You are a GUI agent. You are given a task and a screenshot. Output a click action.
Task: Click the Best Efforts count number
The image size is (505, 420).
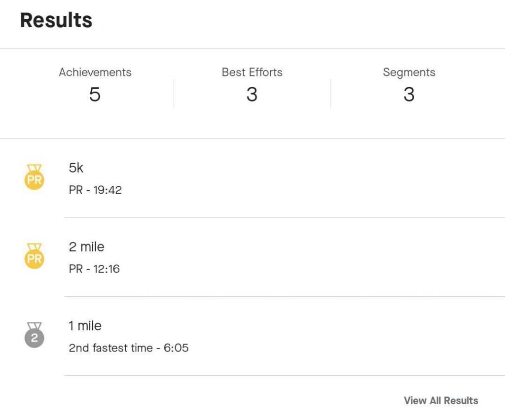[x=252, y=94]
